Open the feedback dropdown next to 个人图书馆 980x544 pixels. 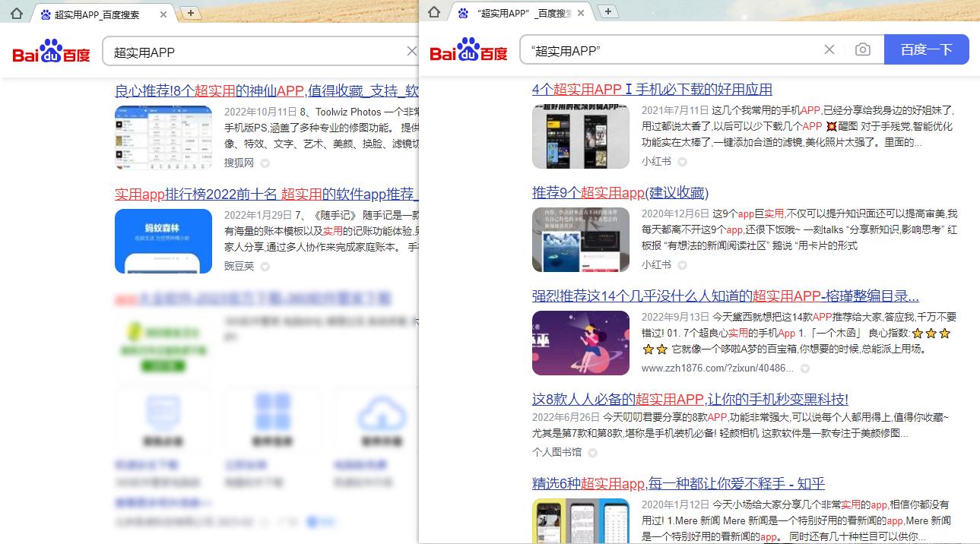[591, 452]
